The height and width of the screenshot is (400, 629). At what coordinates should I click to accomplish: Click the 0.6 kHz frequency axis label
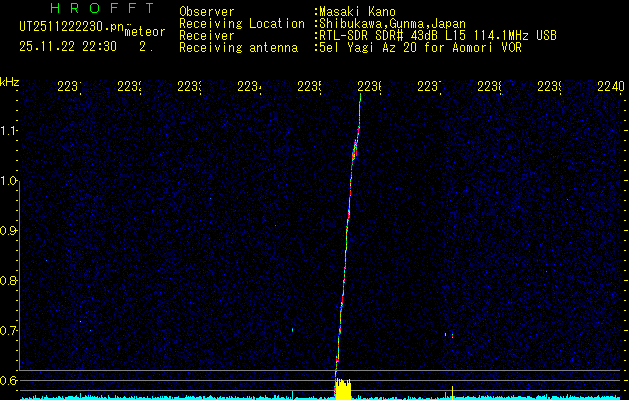point(9,381)
